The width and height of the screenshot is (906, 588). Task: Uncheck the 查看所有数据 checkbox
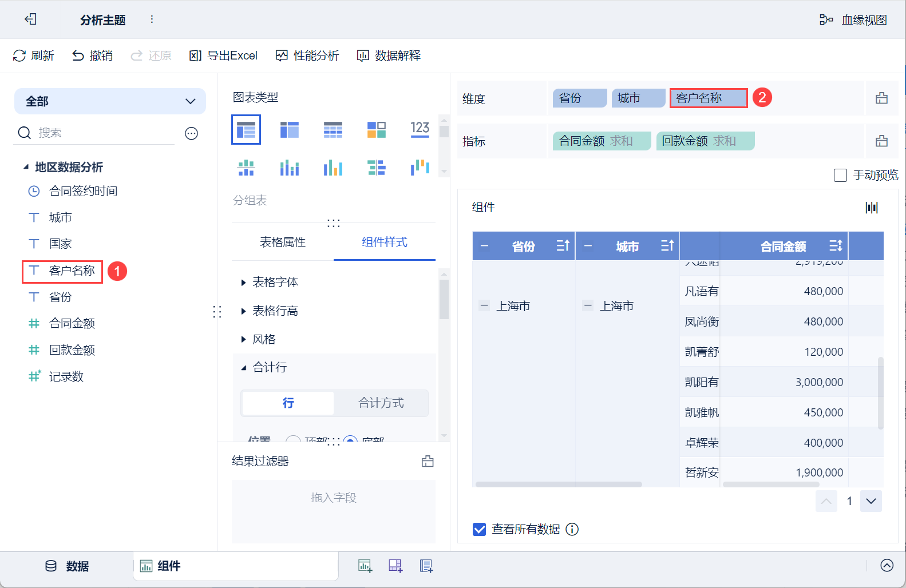480,530
